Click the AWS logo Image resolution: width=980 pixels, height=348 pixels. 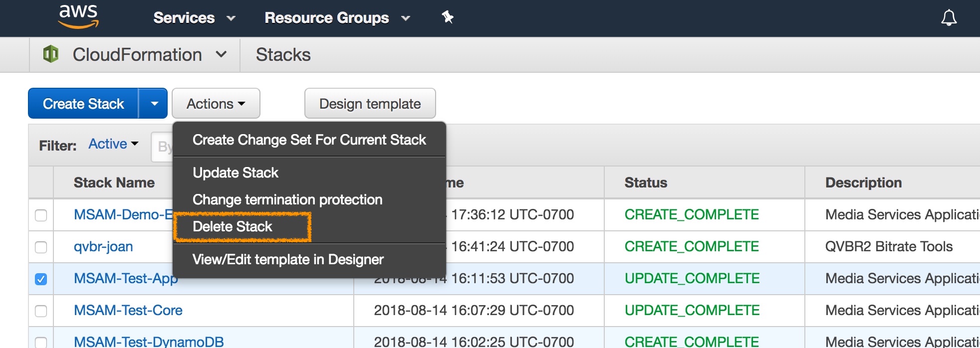coord(78,16)
